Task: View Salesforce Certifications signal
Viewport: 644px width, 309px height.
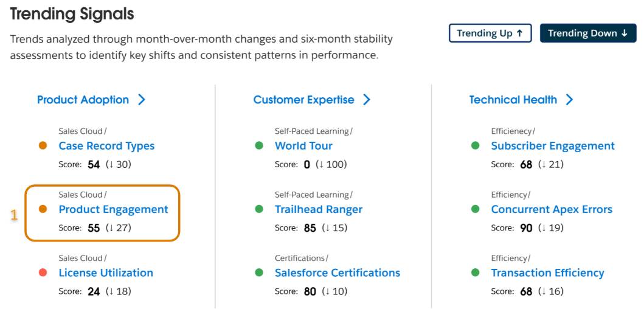Action: [337, 273]
